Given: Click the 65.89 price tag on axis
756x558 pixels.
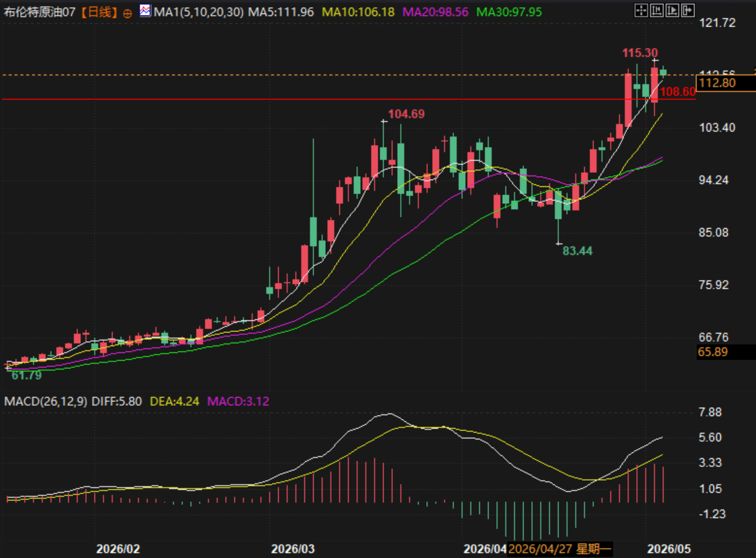Looking at the screenshot, I should point(726,352).
